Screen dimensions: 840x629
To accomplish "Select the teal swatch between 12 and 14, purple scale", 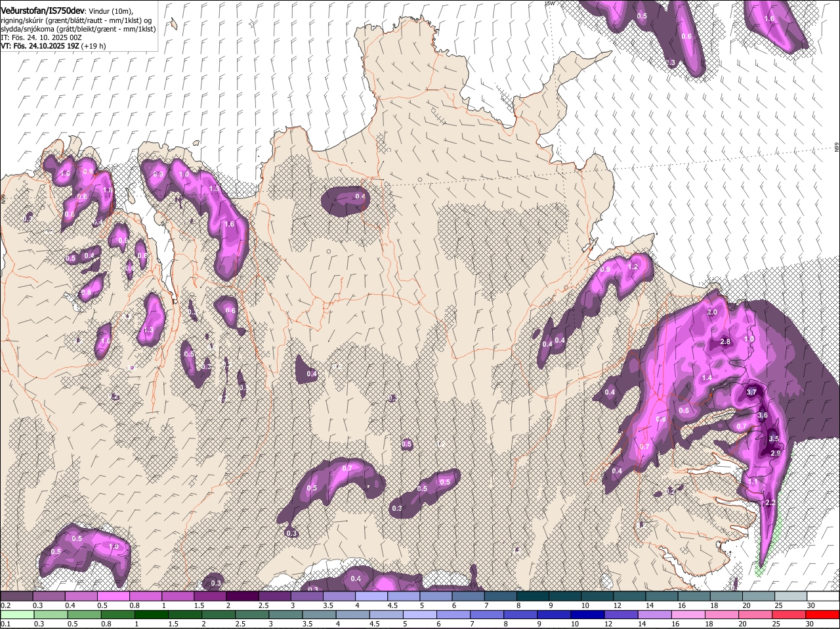I will coord(630,596).
